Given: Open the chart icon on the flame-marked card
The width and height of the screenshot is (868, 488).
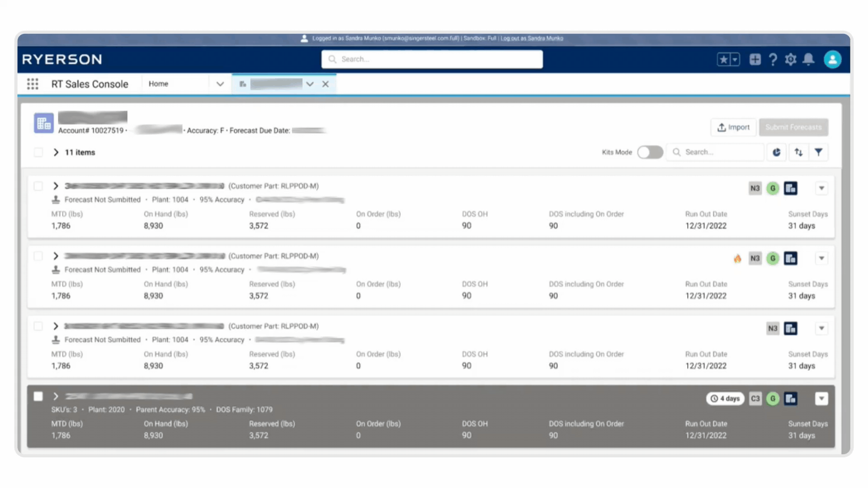Looking at the screenshot, I should (x=790, y=258).
